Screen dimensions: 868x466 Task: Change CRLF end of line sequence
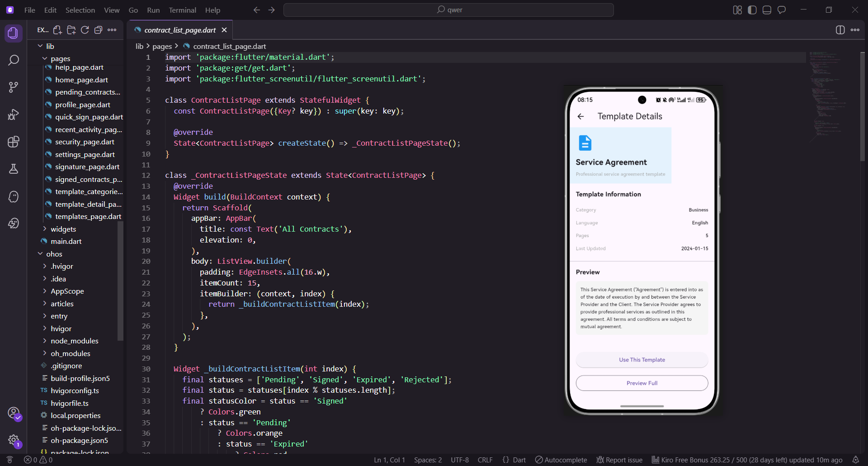click(x=485, y=460)
